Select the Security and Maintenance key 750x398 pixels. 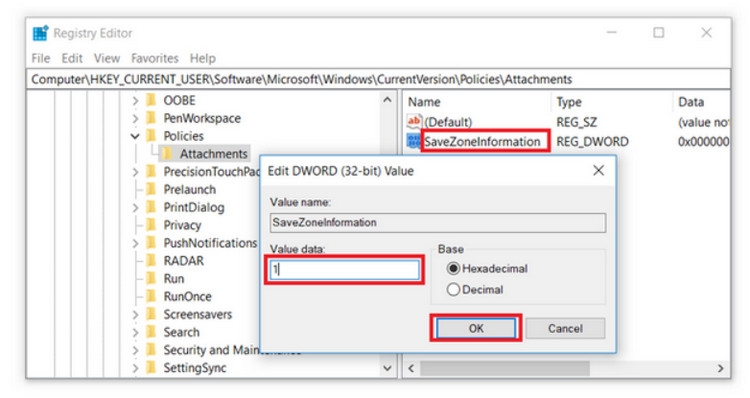[x=211, y=350]
